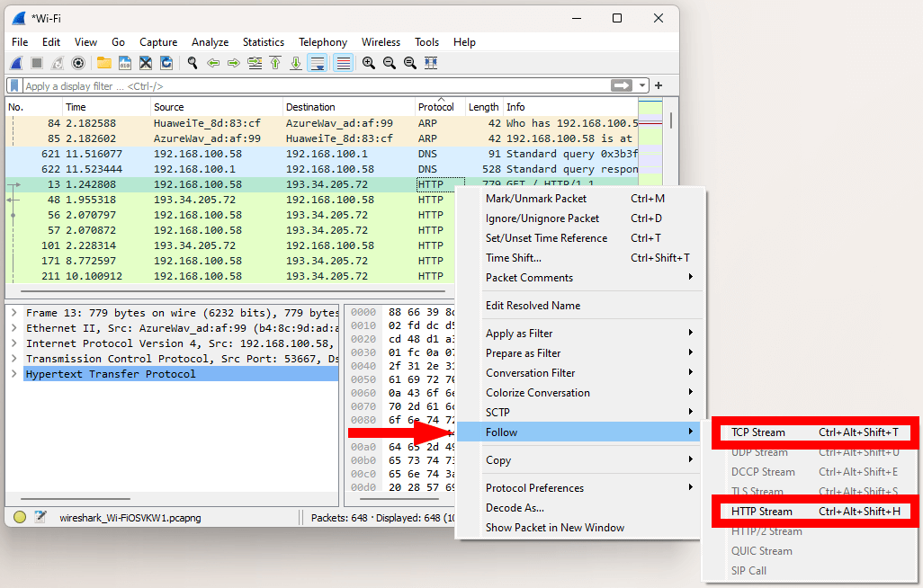Open the capture options gear icon
The width and height of the screenshot is (923, 588).
click(78, 63)
